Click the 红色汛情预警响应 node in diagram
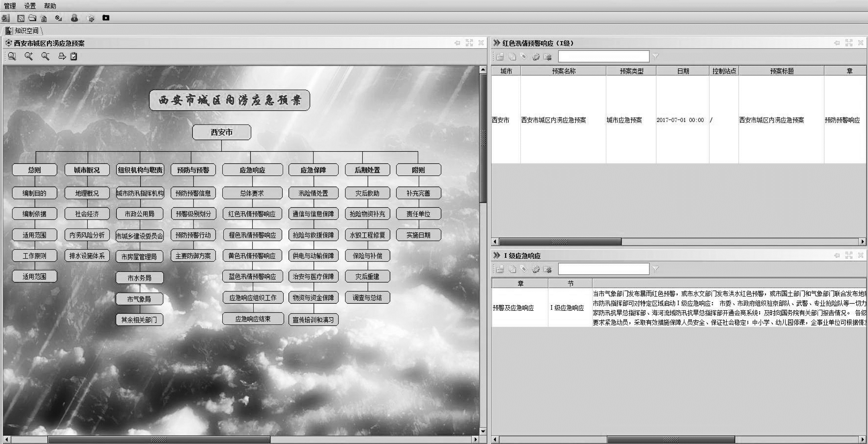Viewport: 868px width, 444px height. coord(252,214)
